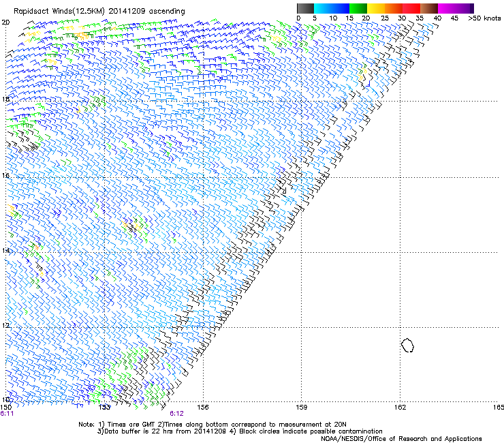504x443 pixels.
Task: Click the 'NOAA/NESDIS/Office of Research and Applications' credit
Action: (401, 439)
